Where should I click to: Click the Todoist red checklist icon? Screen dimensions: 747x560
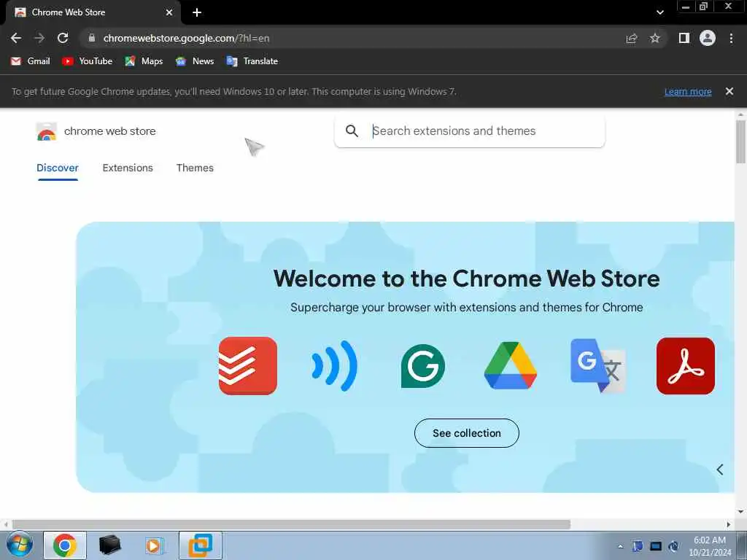[248, 366]
